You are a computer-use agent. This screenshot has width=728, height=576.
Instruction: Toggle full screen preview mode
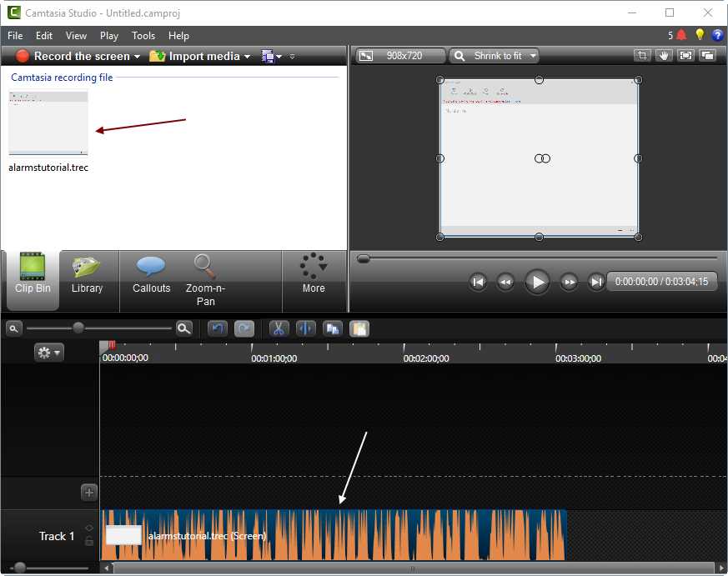686,55
